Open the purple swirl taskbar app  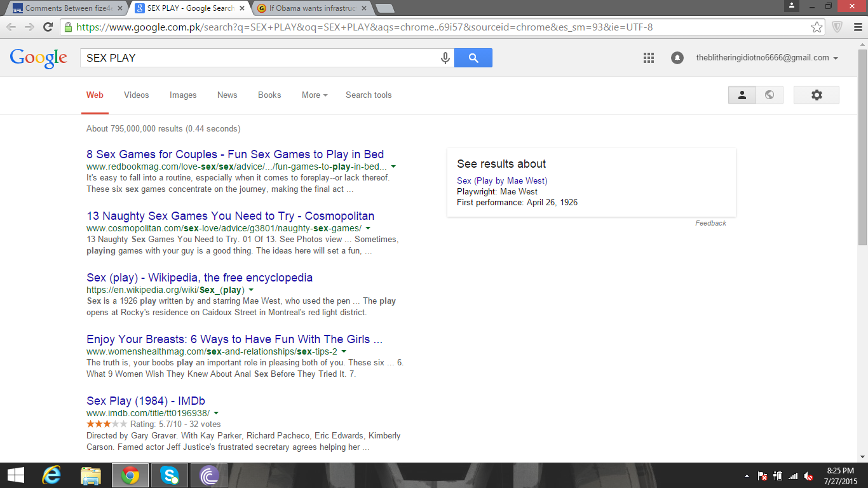pyautogui.click(x=208, y=475)
